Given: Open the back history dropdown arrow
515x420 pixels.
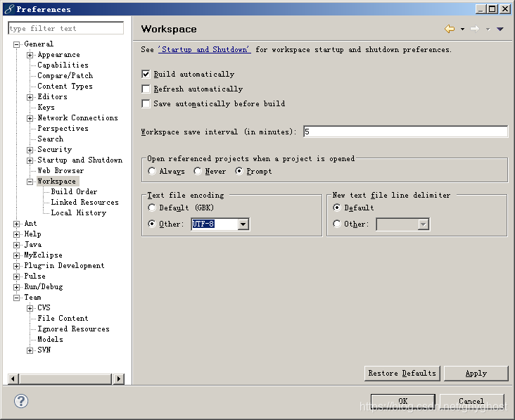Looking at the screenshot, I should (462, 30).
